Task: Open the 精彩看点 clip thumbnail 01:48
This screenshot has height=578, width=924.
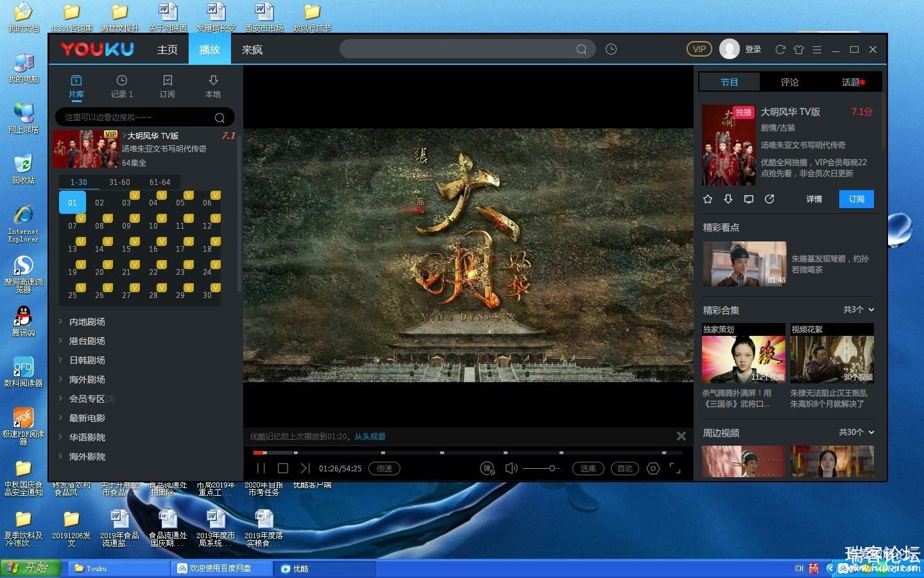Action: pos(745,264)
